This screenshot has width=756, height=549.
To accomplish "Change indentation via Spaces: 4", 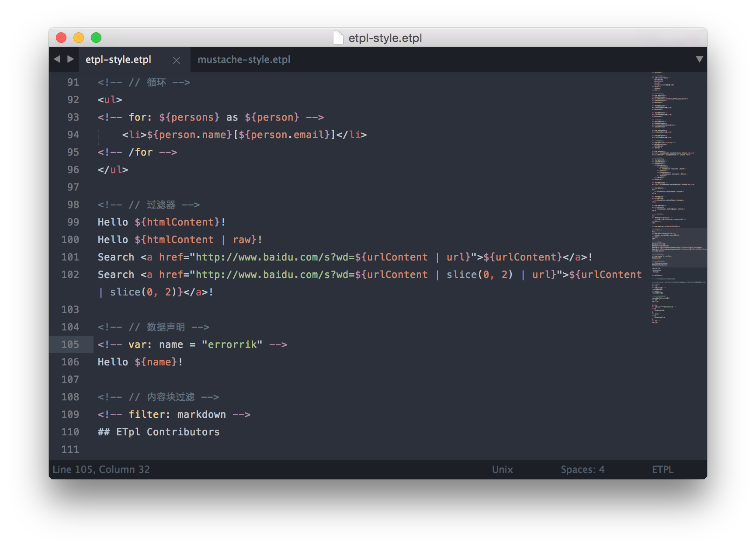I will (x=583, y=469).
